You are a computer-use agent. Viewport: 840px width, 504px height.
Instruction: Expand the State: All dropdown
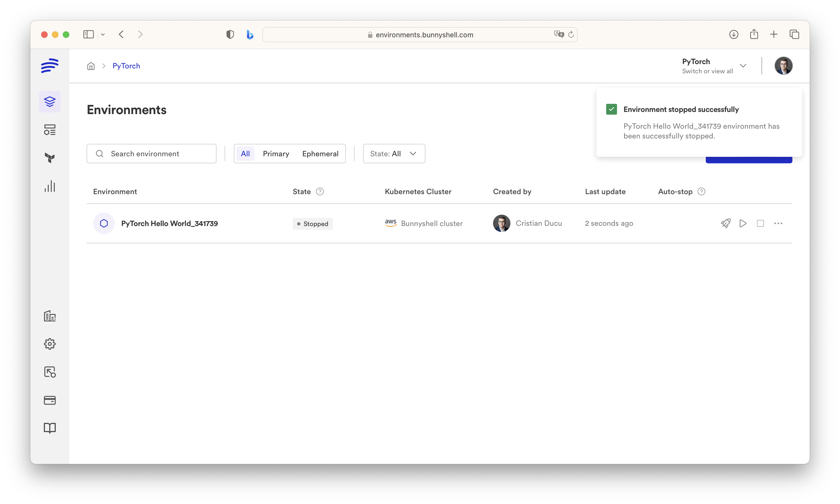click(394, 154)
